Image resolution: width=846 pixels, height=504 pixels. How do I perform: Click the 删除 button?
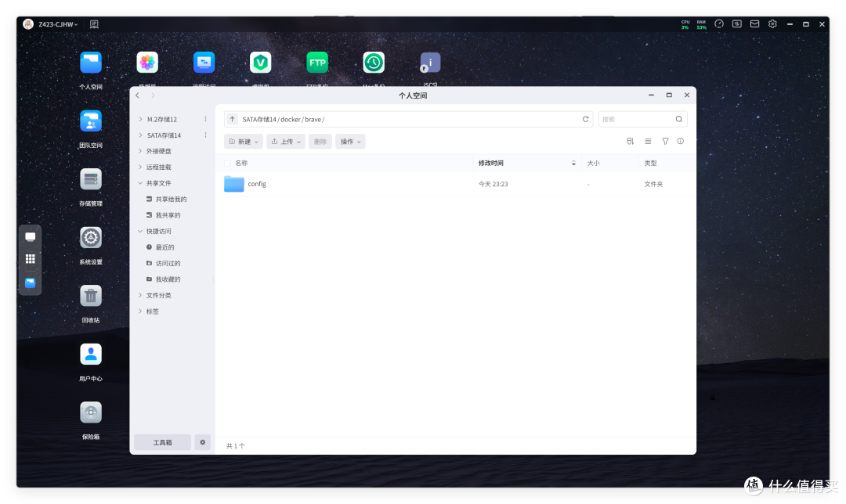[x=320, y=142]
